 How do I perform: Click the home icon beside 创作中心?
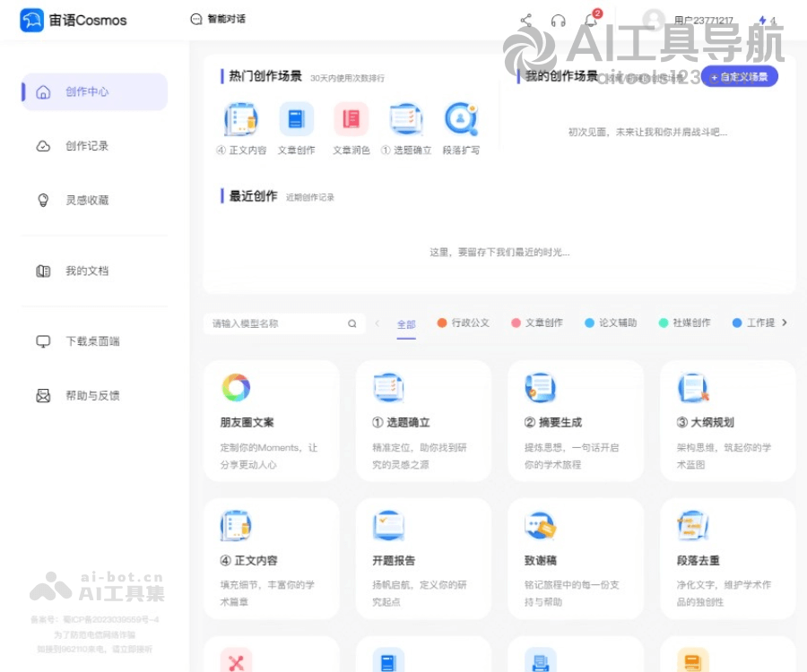point(43,92)
